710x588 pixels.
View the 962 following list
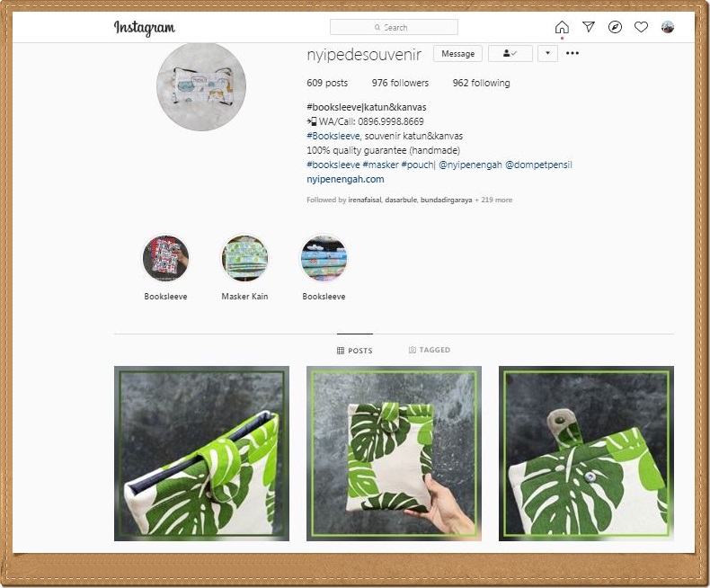point(481,83)
